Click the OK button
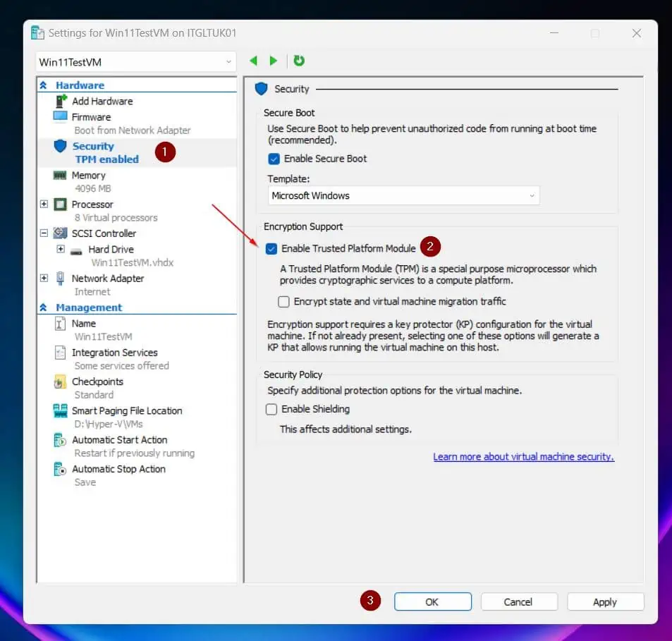 coord(433,602)
